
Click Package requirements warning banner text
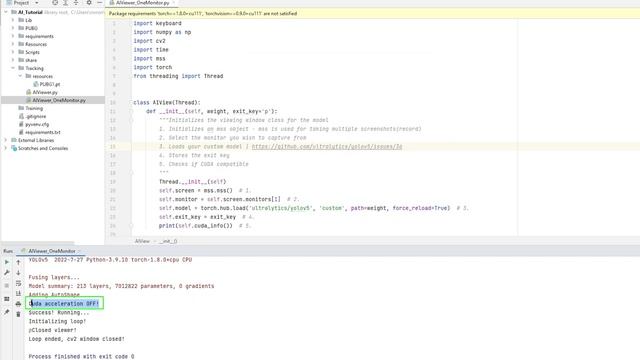click(x=202, y=13)
